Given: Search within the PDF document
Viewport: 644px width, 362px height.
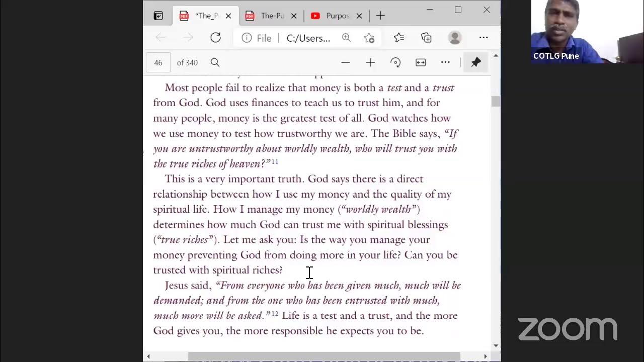Looking at the screenshot, I should (x=215, y=62).
